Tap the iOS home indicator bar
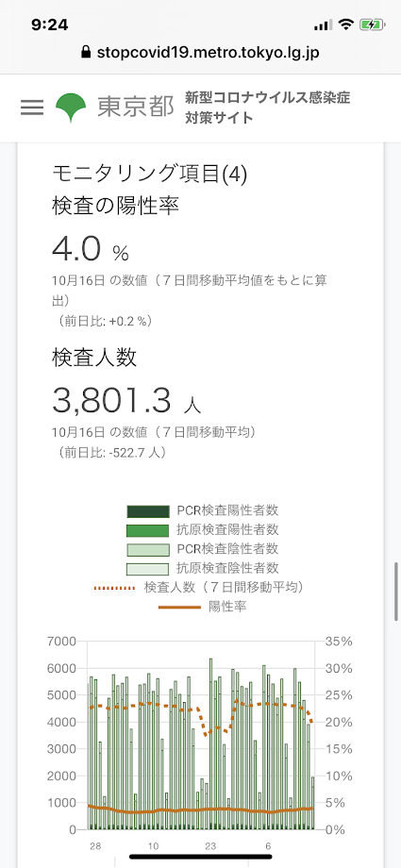The height and width of the screenshot is (868, 401). coord(200,856)
